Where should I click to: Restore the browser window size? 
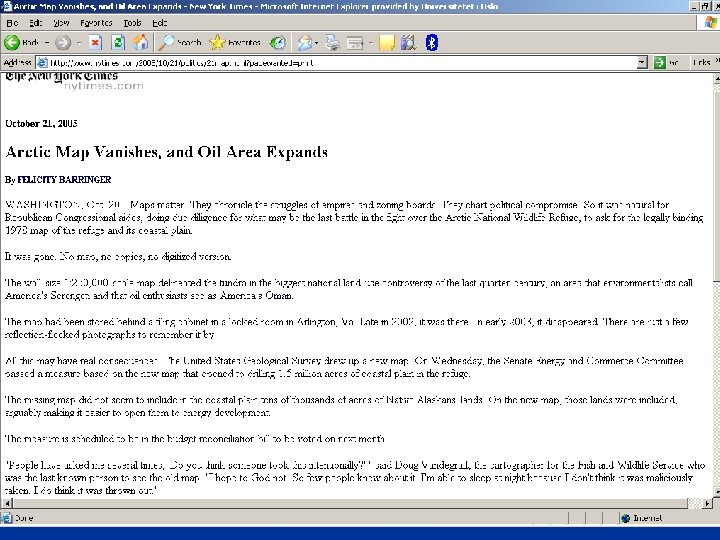click(704, 6)
